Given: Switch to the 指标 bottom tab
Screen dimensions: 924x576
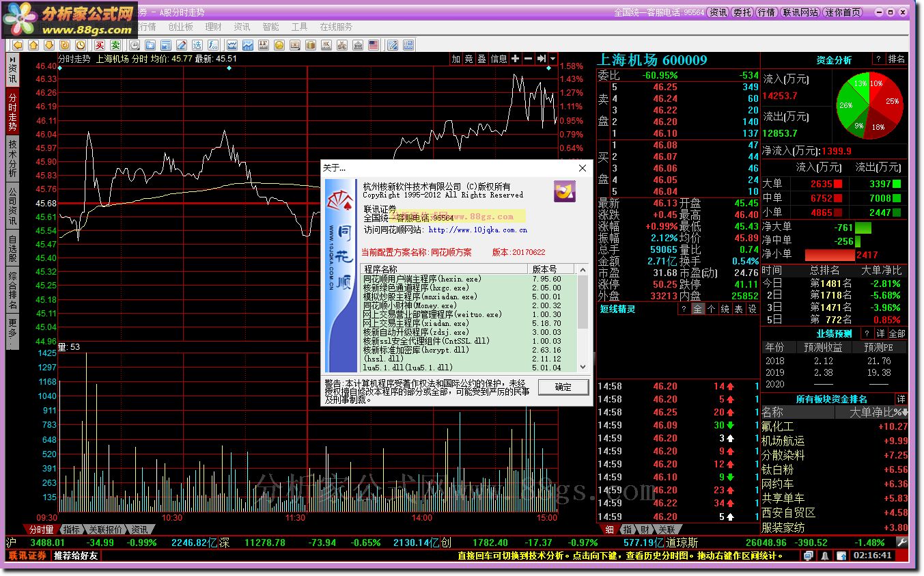Looking at the screenshot, I should (x=71, y=530).
